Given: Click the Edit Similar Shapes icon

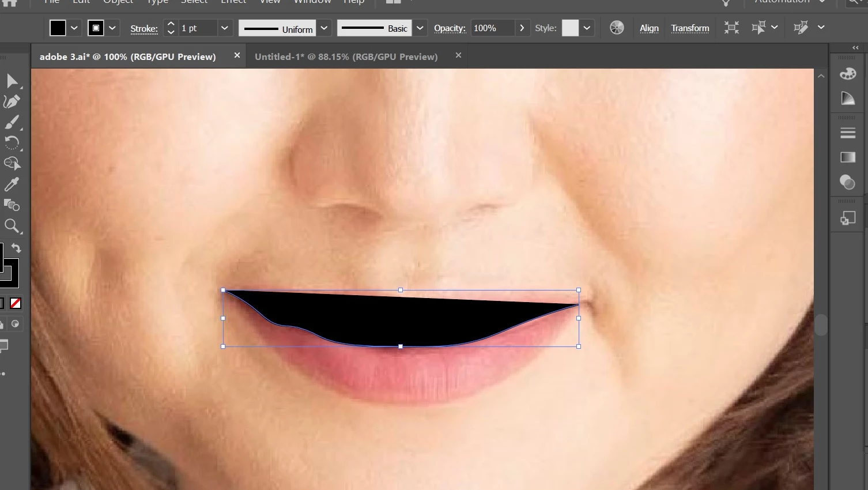Looking at the screenshot, I should pos(801,28).
